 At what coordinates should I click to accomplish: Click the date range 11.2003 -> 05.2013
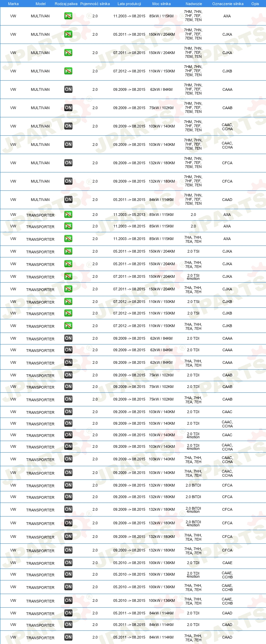pos(129,215)
